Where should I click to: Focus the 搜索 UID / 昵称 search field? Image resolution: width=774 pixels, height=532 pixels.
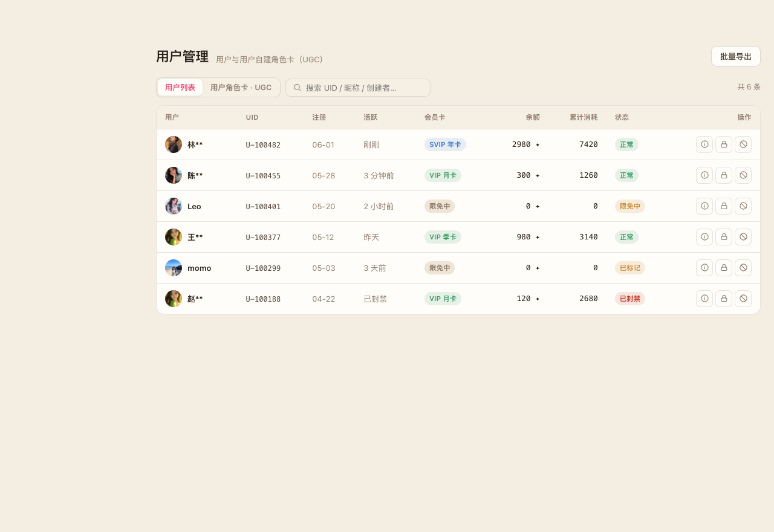click(358, 88)
